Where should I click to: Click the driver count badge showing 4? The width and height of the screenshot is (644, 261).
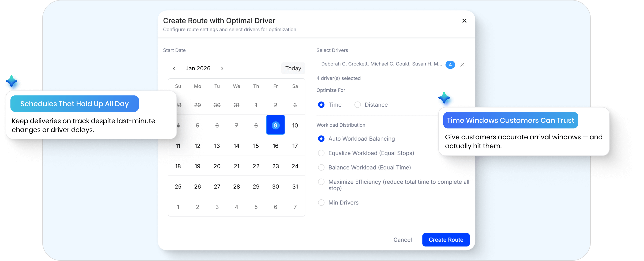pyautogui.click(x=450, y=64)
